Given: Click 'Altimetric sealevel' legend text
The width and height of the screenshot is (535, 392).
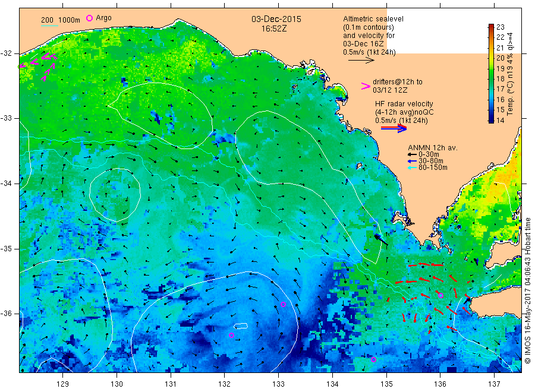Looking at the screenshot, I should [373, 19].
